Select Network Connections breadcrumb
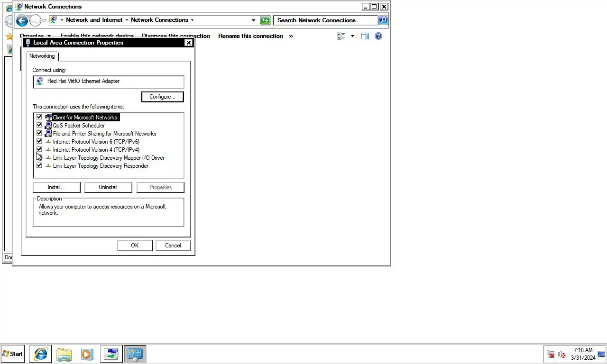 coord(159,20)
